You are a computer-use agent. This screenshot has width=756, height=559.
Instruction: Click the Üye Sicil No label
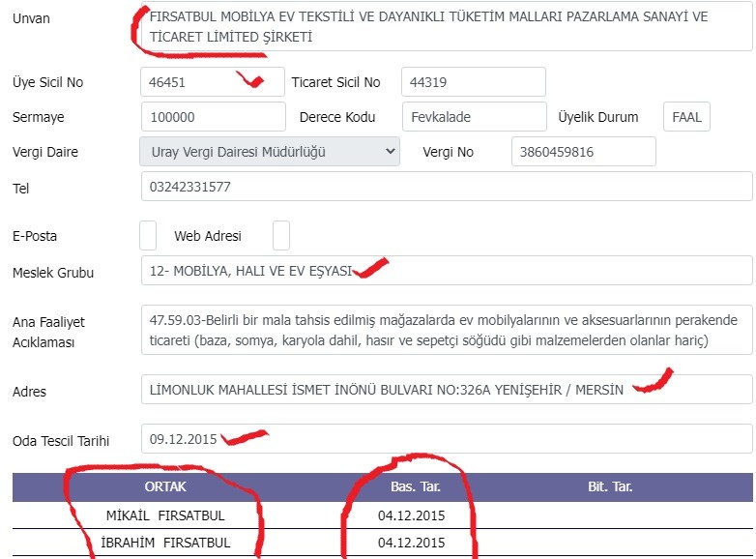[x=47, y=82]
